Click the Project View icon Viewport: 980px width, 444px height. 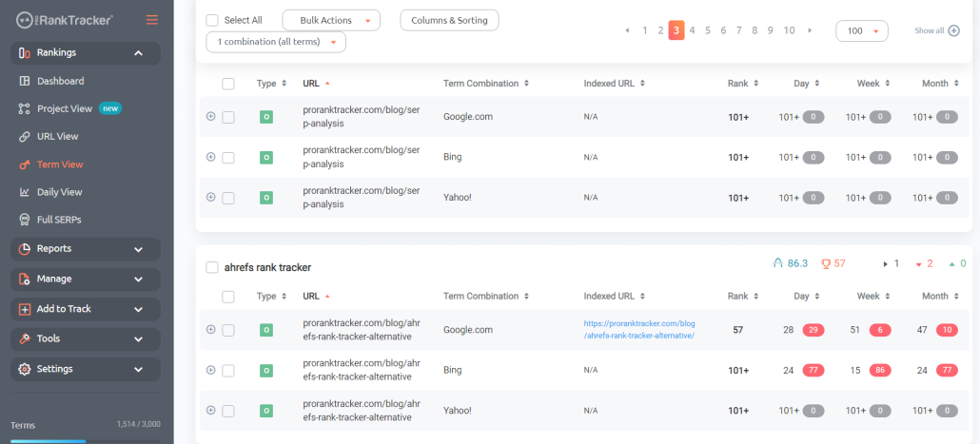(x=25, y=108)
